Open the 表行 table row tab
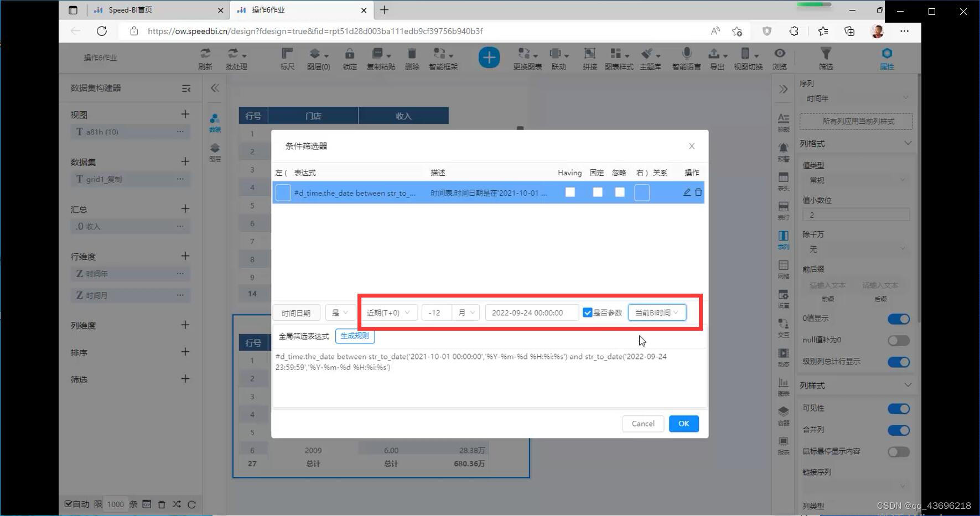Viewport: 980px width, 516px height. [x=784, y=211]
